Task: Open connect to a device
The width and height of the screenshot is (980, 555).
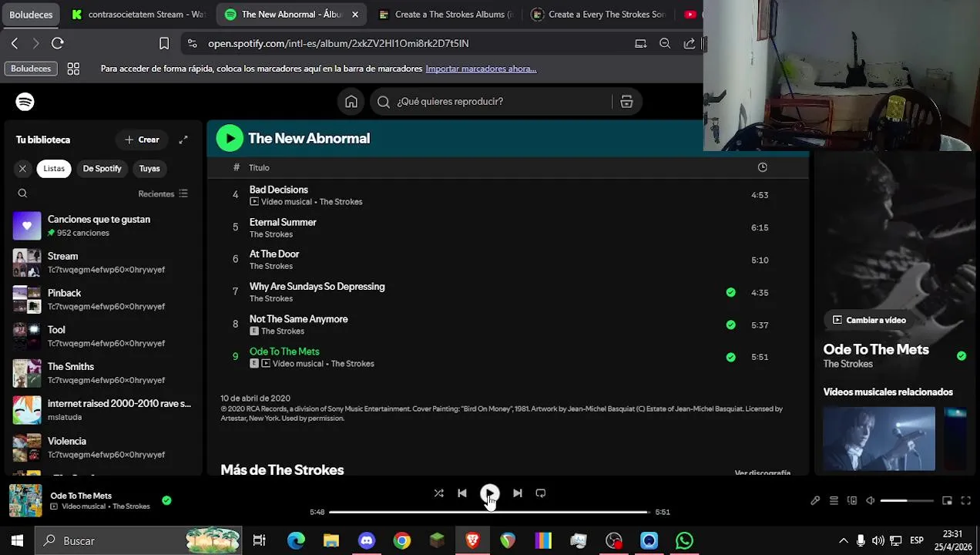Action: pos(852,500)
